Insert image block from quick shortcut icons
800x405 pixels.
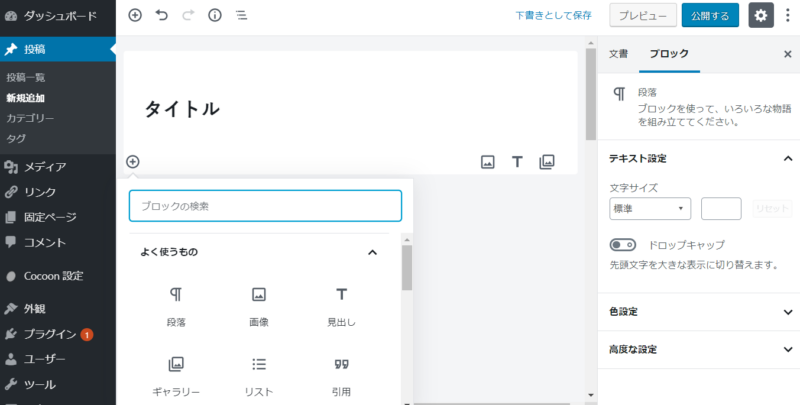coord(488,162)
